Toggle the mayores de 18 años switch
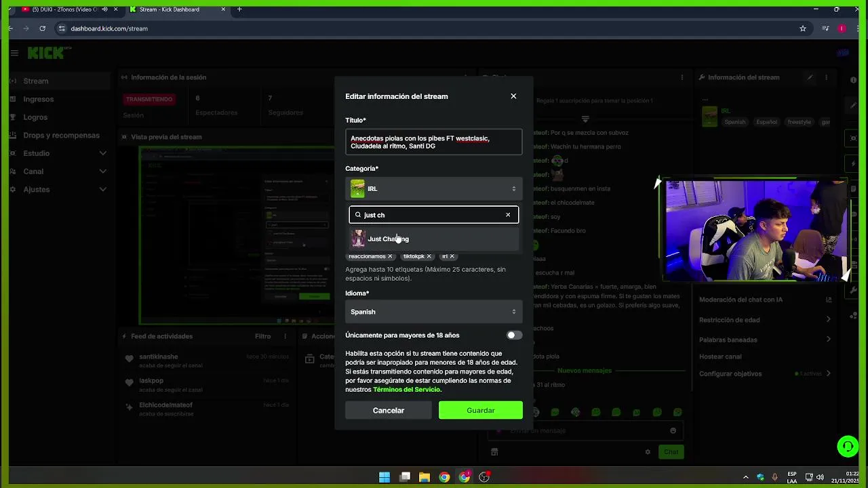 coord(514,335)
